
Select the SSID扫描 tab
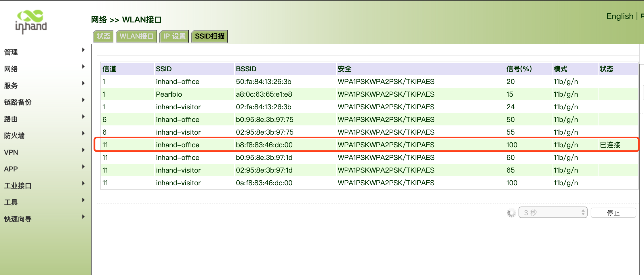tap(209, 36)
